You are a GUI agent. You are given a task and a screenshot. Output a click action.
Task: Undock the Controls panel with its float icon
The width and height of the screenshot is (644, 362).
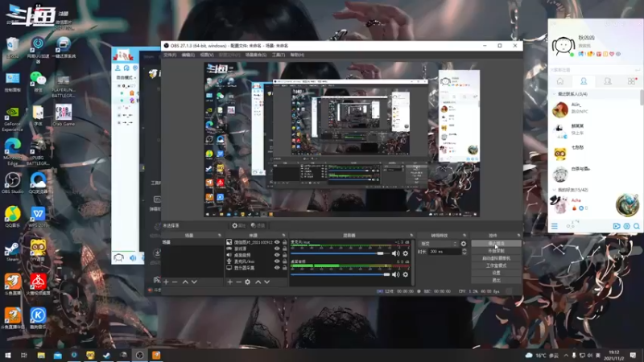(518, 236)
